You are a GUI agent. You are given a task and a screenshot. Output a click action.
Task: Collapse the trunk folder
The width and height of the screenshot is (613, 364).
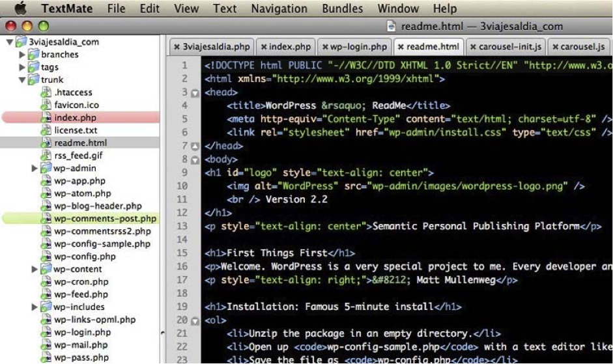point(22,79)
